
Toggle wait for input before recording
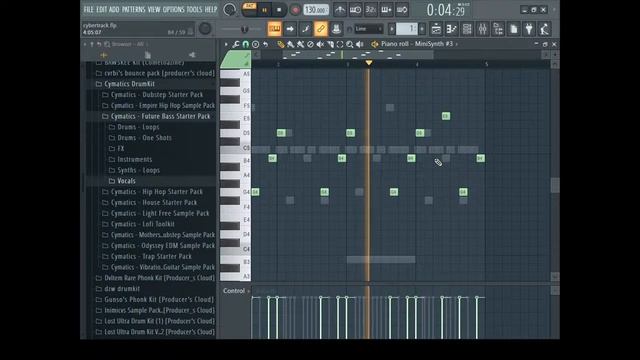coord(355,10)
